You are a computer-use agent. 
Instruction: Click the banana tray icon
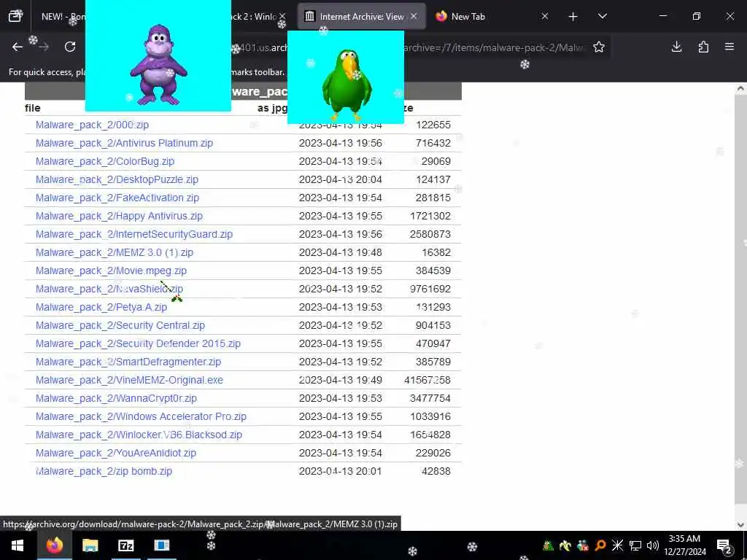click(565, 545)
